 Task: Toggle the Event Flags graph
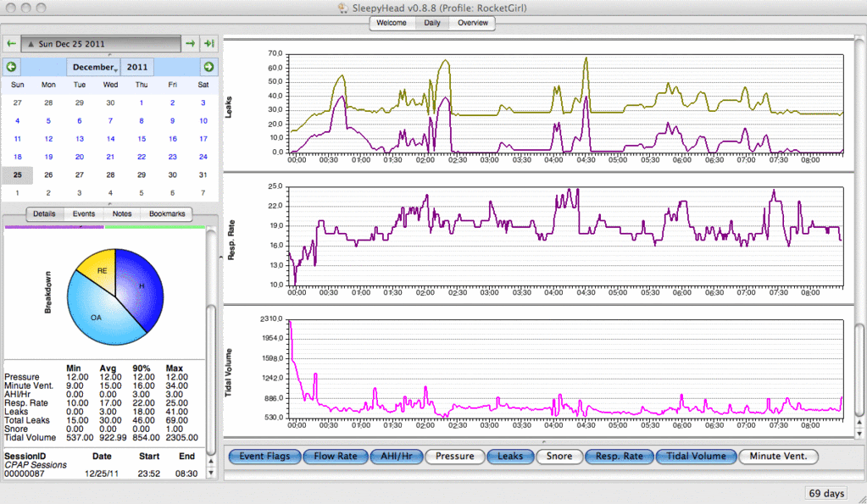[x=264, y=457]
